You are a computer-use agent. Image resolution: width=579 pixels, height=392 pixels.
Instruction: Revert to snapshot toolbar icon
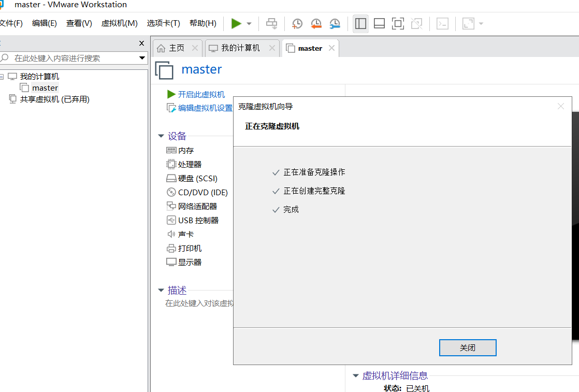[x=316, y=24]
